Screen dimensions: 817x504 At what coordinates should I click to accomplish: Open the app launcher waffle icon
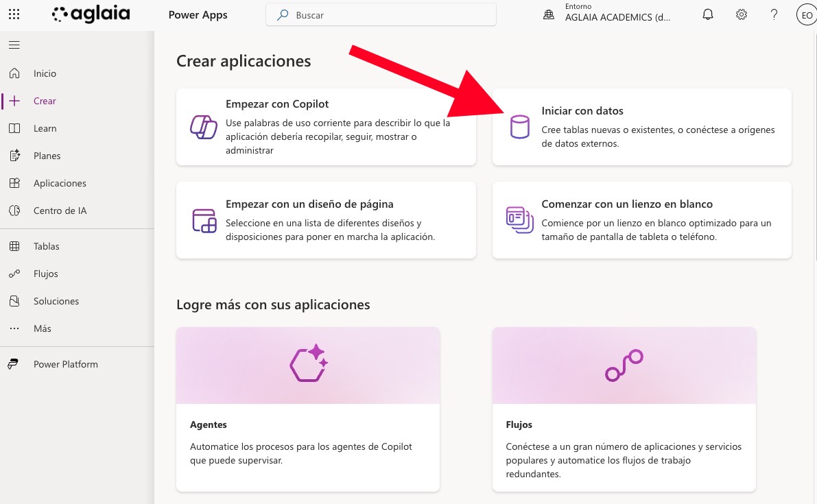pos(14,14)
